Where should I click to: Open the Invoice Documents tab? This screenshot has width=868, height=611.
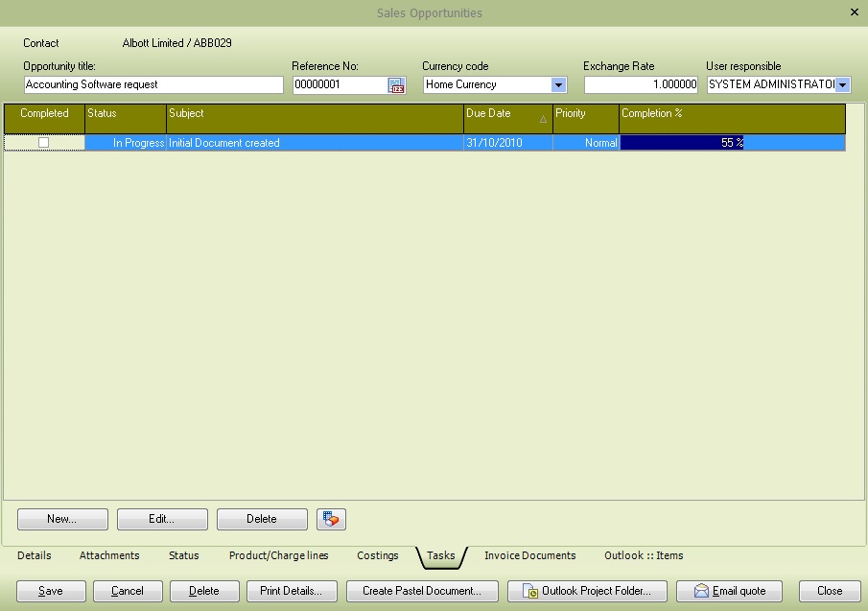tap(530, 555)
